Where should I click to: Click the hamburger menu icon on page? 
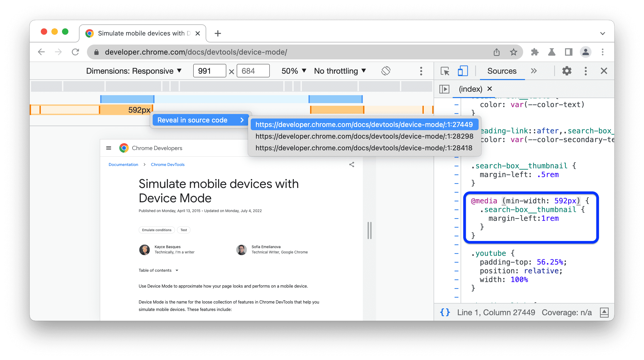[109, 148]
